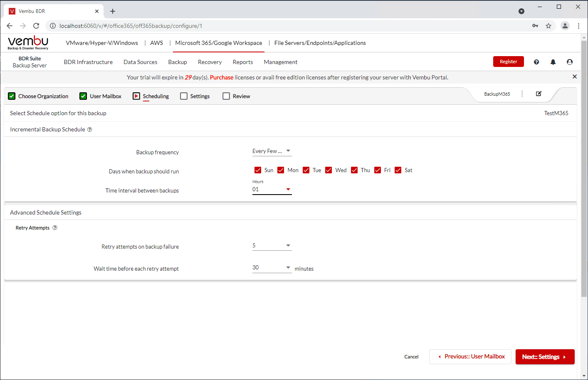The height and width of the screenshot is (380, 588).
Task: Click the browser forward arrow
Action: point(23,26)
